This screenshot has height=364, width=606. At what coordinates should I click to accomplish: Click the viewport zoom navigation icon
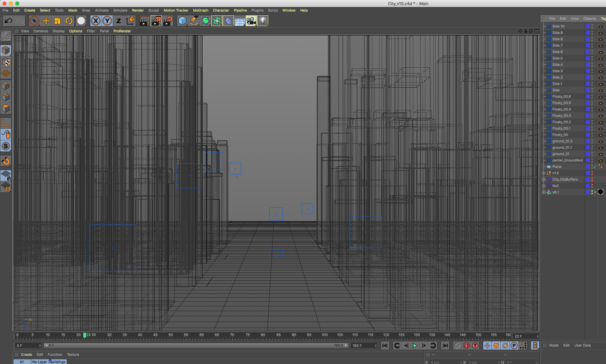[526, 31]
